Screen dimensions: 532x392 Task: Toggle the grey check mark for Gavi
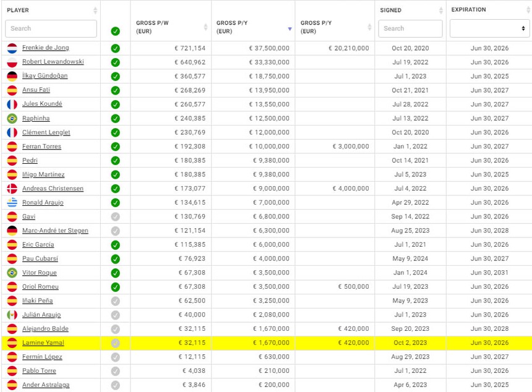[115, 216]
